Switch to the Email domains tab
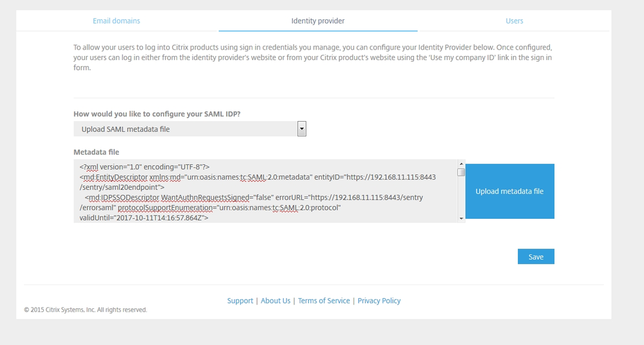Viewport: 644px width, 345px height. [x=116, y=21]
